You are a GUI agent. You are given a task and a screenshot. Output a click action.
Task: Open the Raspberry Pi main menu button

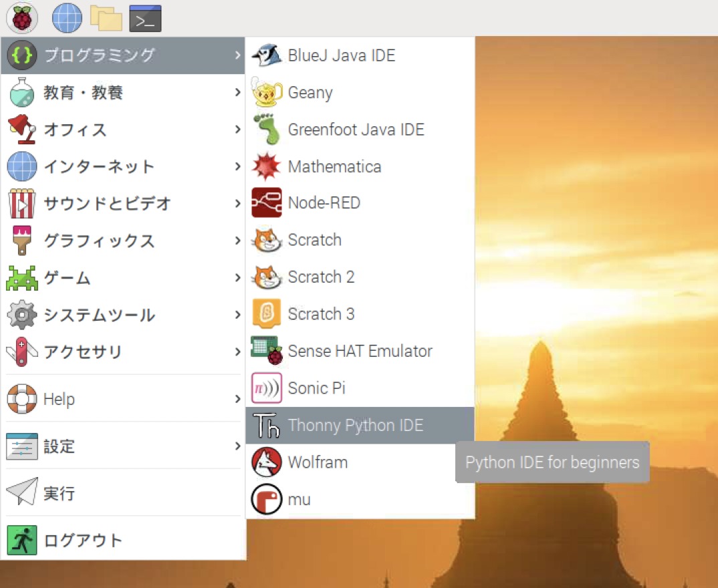coord(21,18)
